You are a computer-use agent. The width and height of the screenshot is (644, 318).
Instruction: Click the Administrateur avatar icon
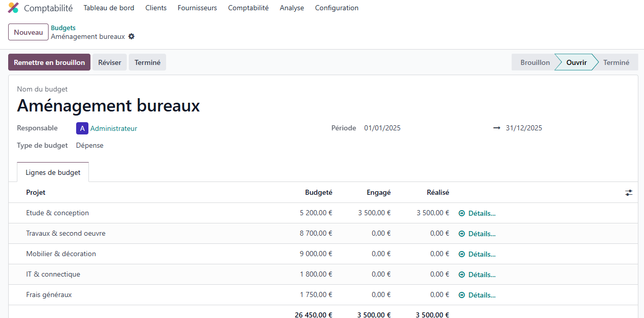[x=82, y=128]
